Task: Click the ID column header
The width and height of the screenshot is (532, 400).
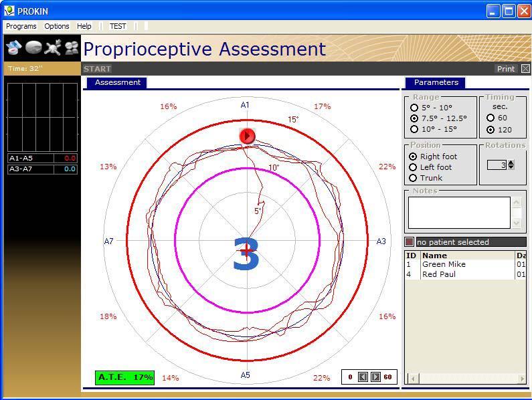Action: point(412,256)
